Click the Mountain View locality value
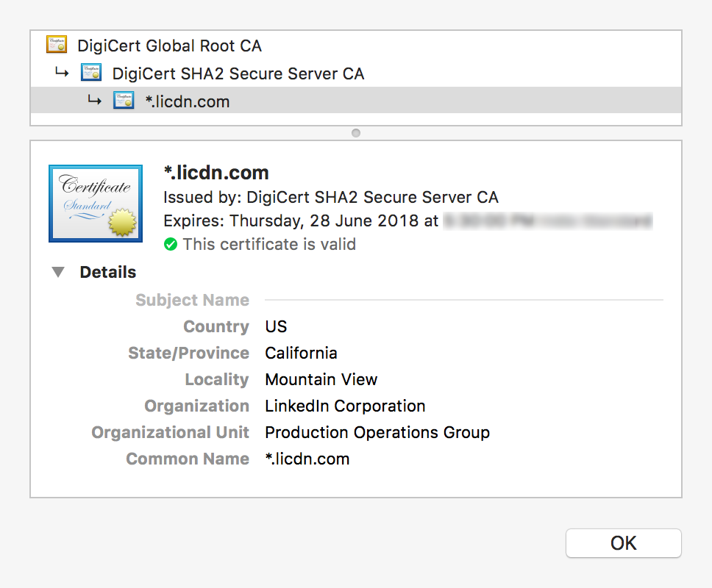The height and width of the screenshot is (588, 712). 321,379
